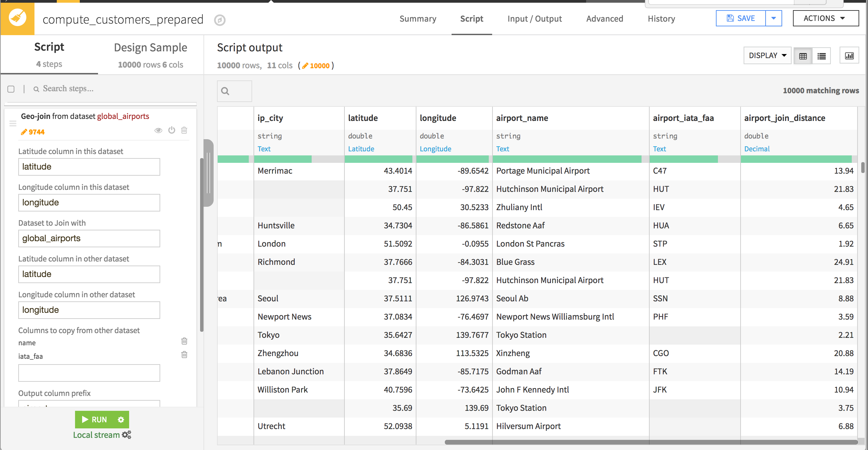Click the Latitude column in this dataset field
This screenshot has height=450, width=868.
pos(89,167)
